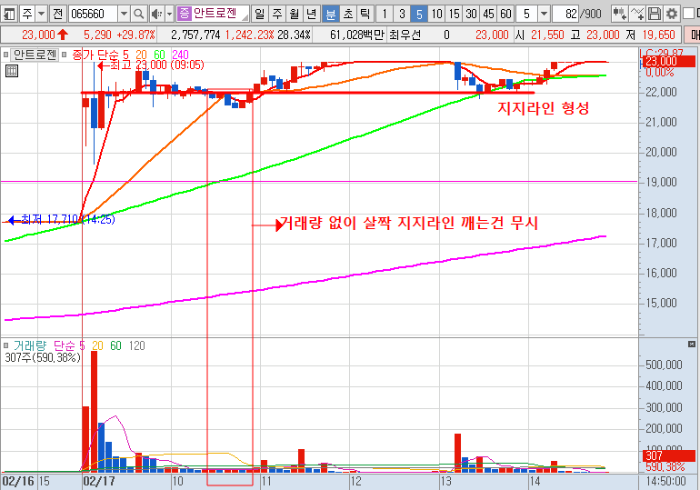
Task: Edit the bar count field showing 82
Action: [566, 14]
